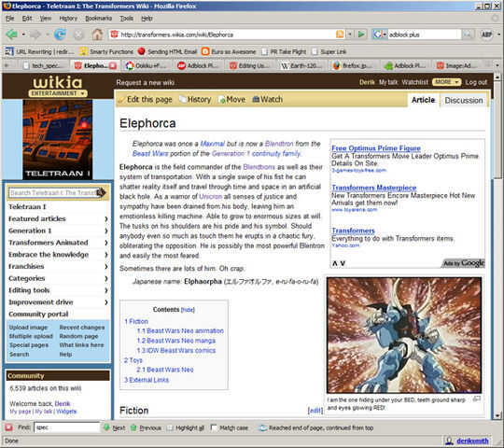
Task: Click the search magnifier next to adblock plus
Action: click(x=468, y=34)
